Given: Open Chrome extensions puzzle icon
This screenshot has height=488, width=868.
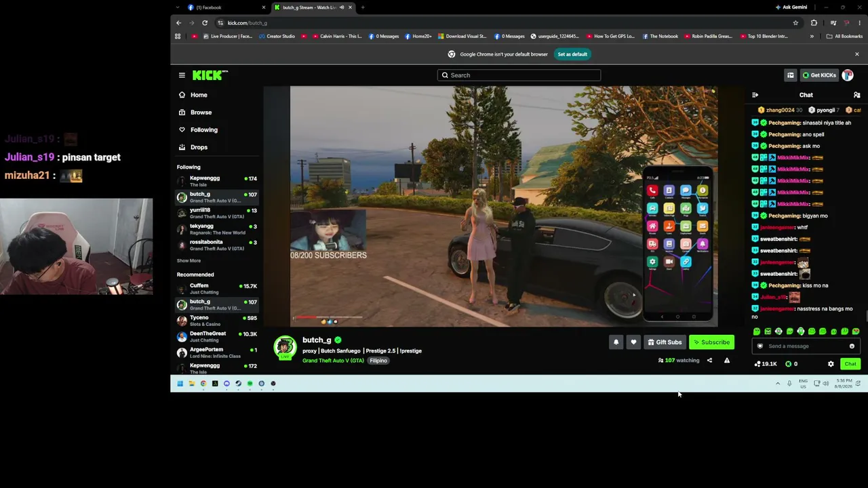Looking at the screenshot, I should [814, 23].
